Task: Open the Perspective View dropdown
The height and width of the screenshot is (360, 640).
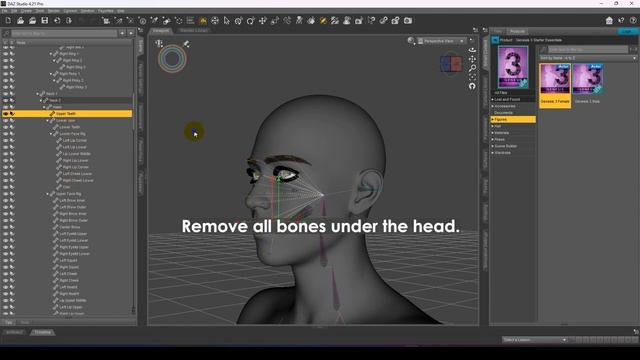Action: pos(441,41)
